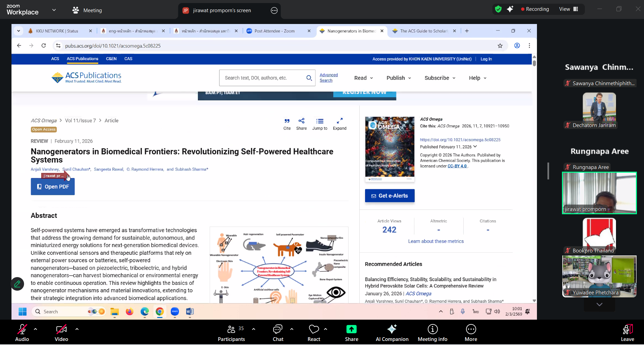Image resolution: width=644 pixels, height=345 pixels.
Task: Open the Zoom Chat panel
Action: (x=278, y=329)
